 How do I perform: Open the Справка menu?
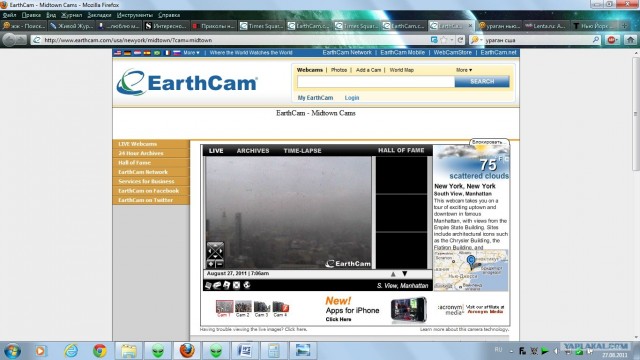(169, 15)
